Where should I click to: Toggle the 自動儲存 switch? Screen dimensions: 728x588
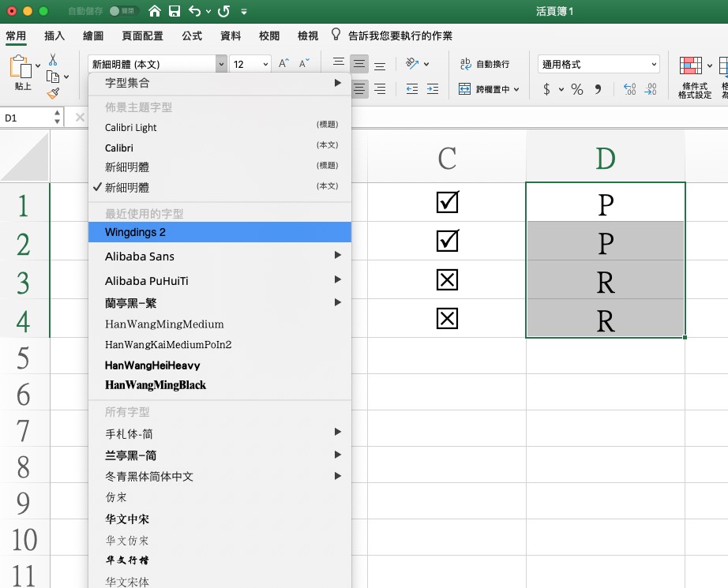tap(124, 12)
